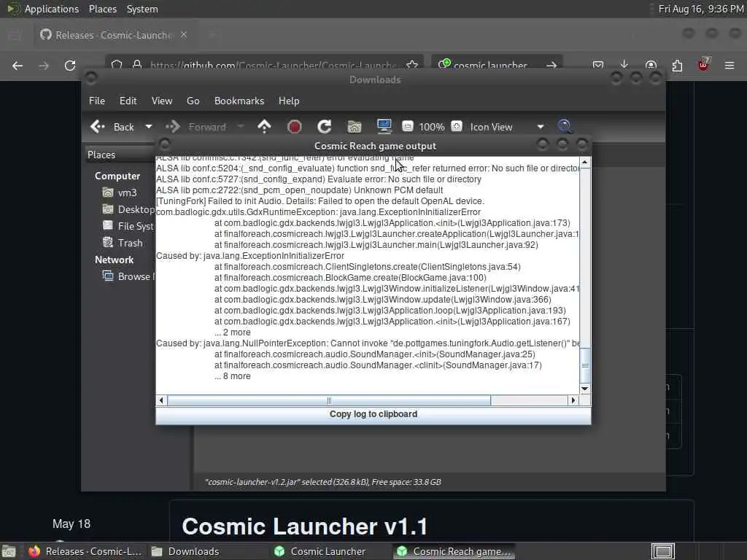The width and height of the screenshot is (747, 560).
Task: Click Copy log to clipboard button
Action: [373, 414]
